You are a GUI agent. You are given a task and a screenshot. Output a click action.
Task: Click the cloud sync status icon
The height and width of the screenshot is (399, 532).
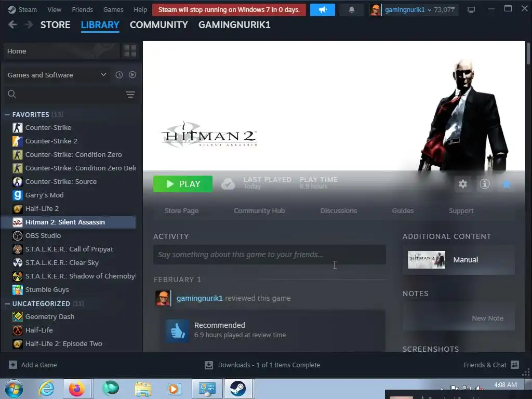tap(228, 184)
